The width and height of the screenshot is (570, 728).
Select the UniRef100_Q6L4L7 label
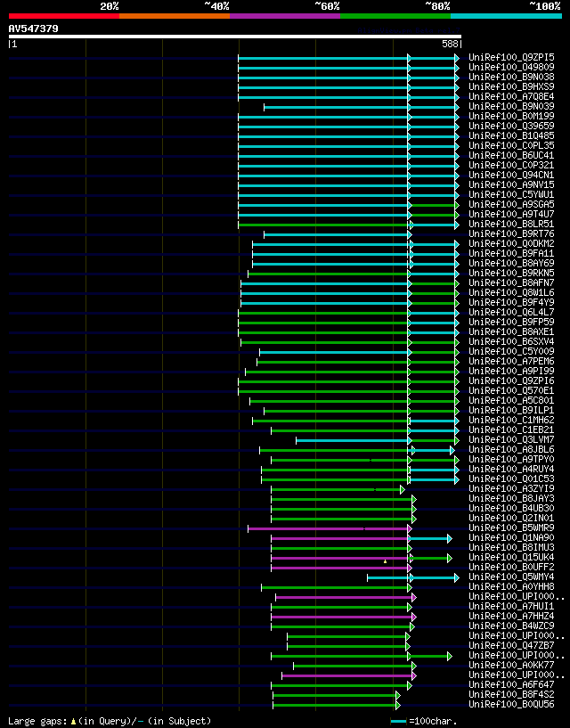(x=511, y=313)
